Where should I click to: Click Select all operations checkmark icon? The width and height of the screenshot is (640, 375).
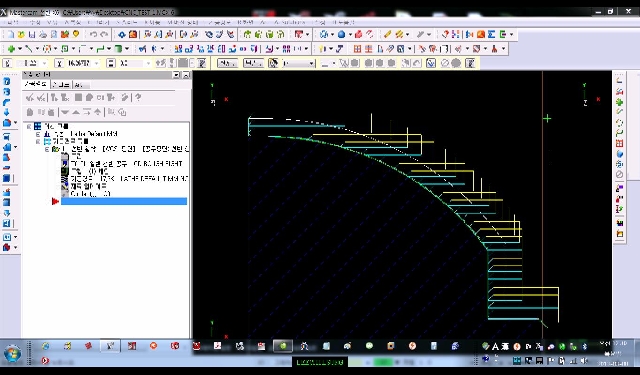click(x=29, y=98)
